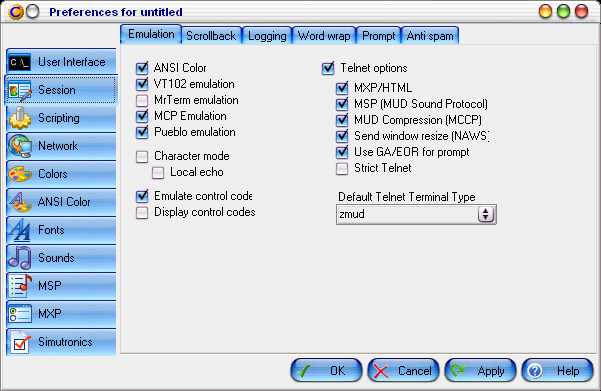This screenshot has width=601, height=391.
Task: Click the red X on Cancel
Action: (381, 371)
